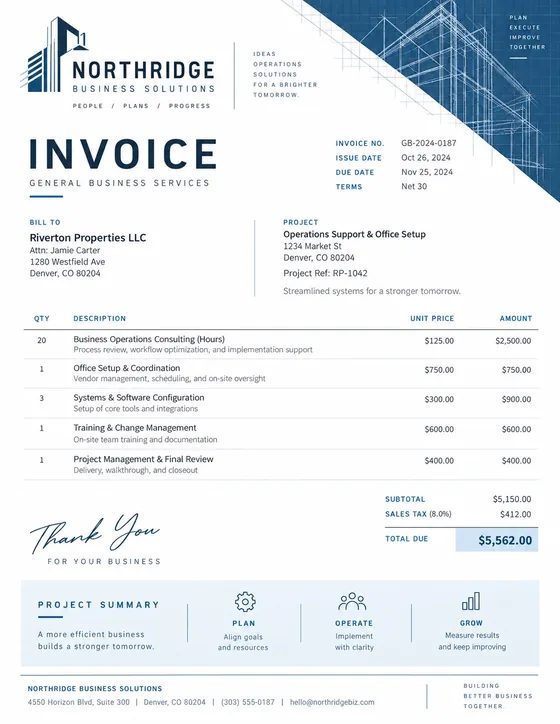The image size is (560, 724).
Task: Click quantity 20 in consulting row
Action: tap(42, 340)
